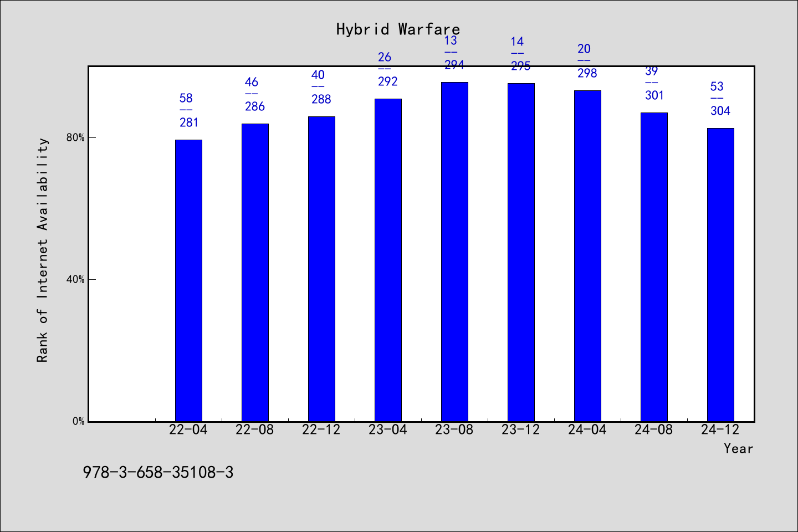Click the data label 40 over 288
This screenshot has width=798, height=532.
coord(321,87)
